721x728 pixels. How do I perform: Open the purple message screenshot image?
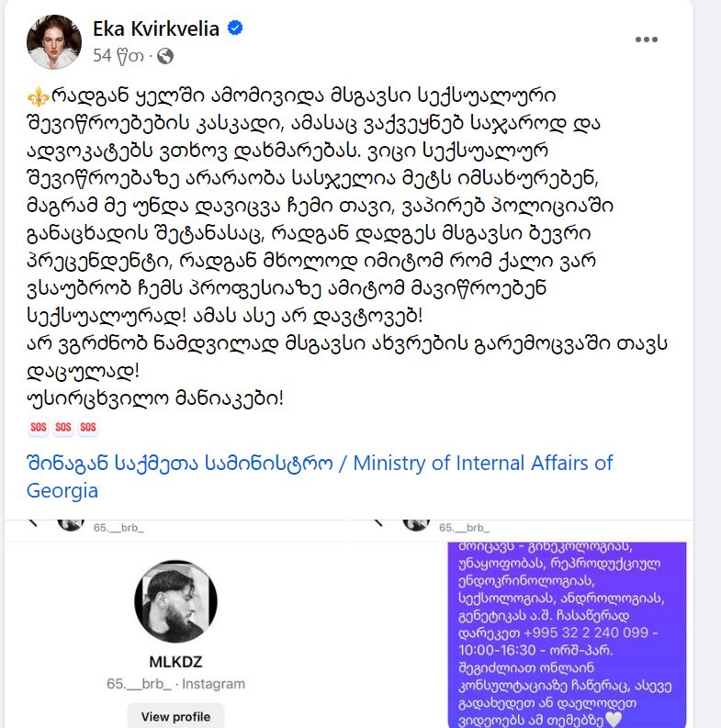pos(567,634)
